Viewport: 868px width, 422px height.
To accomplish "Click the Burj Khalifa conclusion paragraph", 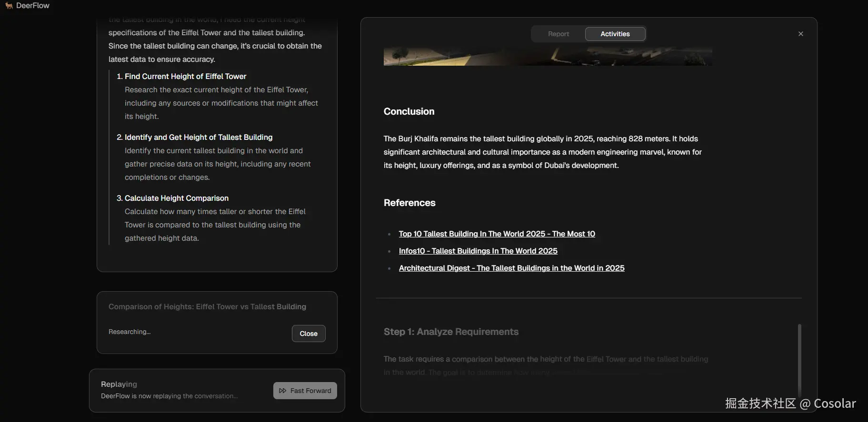I will point(543,152).
